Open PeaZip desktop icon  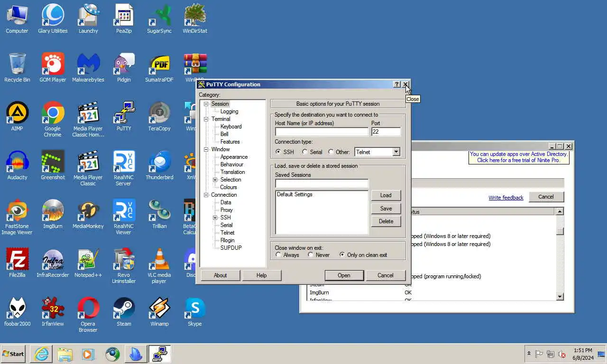pyautogui.click(x=124, y=19)
